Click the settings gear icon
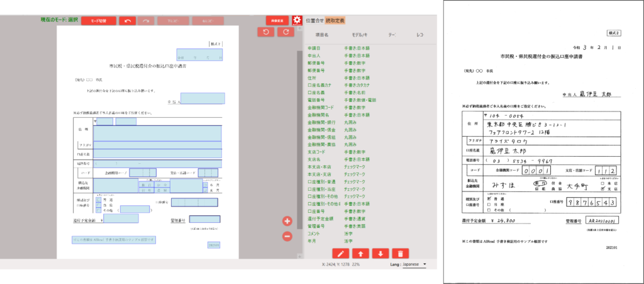644x284 pixels. click(297, 21)
